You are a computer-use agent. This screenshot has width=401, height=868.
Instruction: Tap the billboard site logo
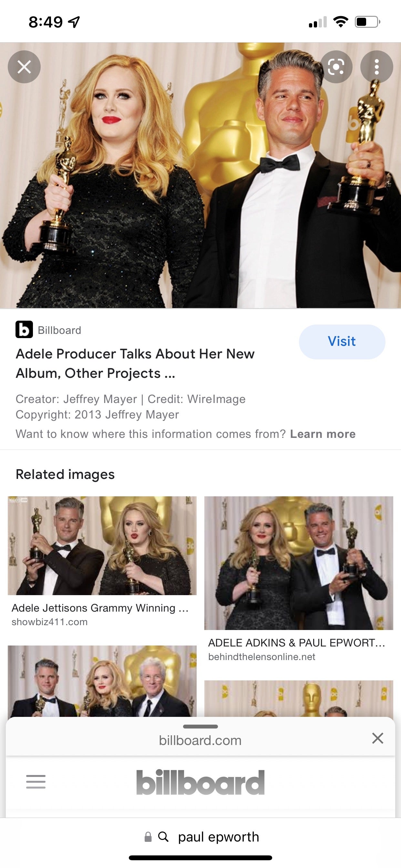200,782
